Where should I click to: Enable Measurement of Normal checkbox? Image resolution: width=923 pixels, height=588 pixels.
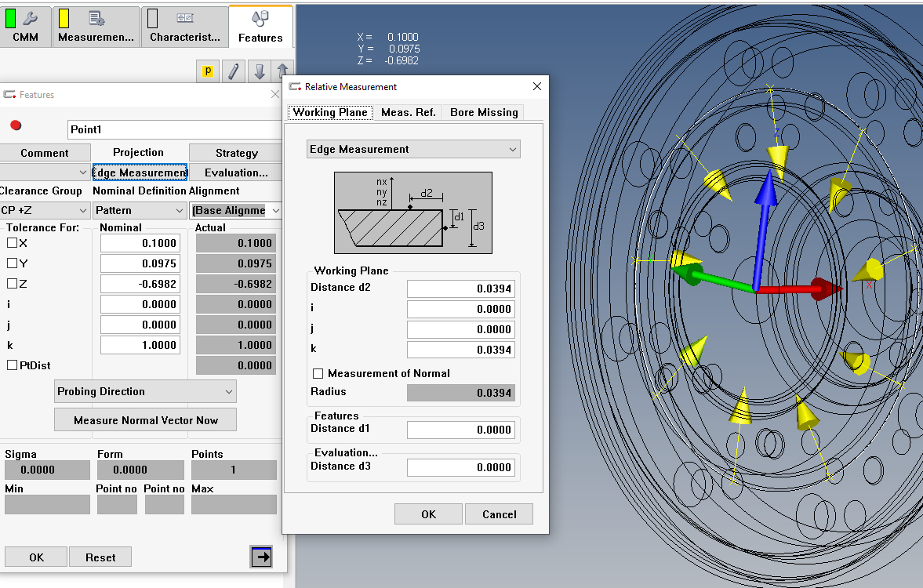tap(318, 374)
